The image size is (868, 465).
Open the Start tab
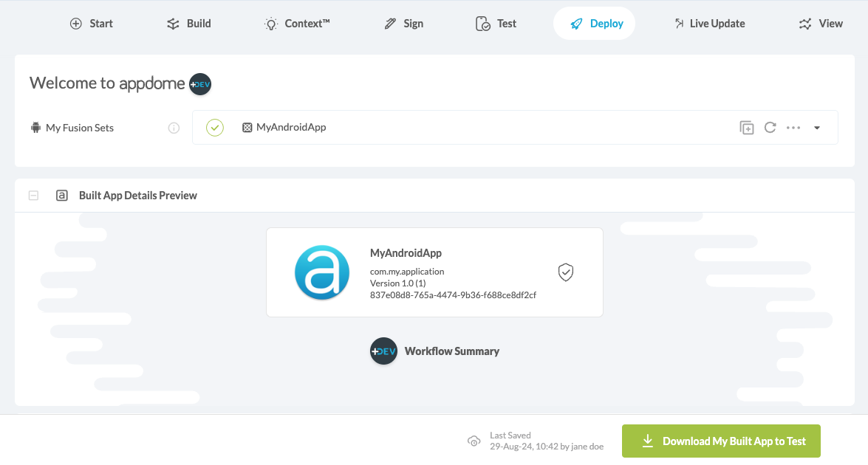point(92,23)
